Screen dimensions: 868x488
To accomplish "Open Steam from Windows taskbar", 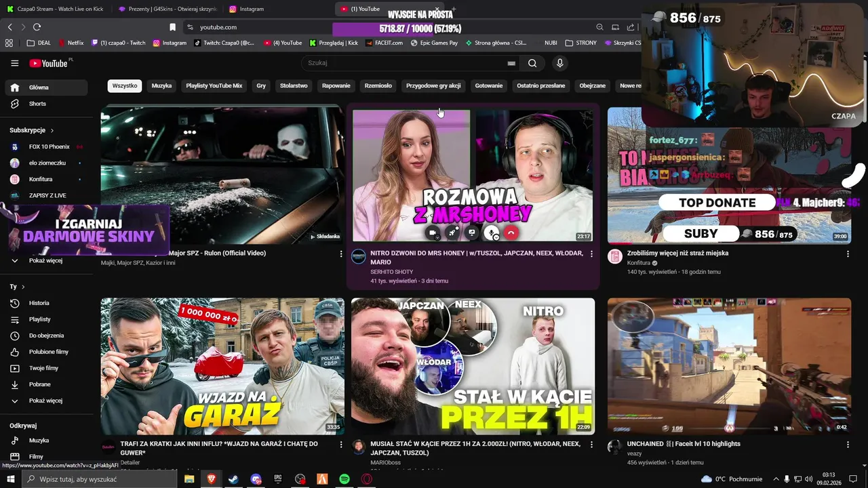I will pyautogui.click(x=233, y=479).
